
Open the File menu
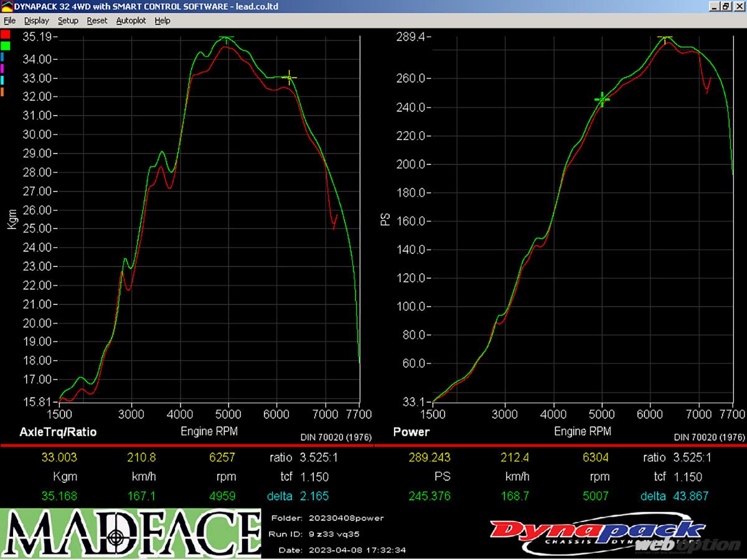(9, 21)
